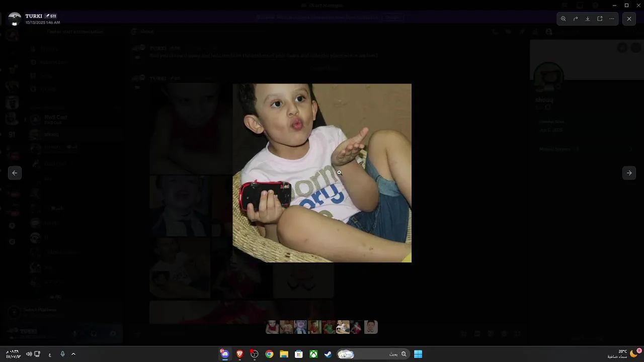Select the highlighted sixth carousel thumbnail
The width and height of the screenshot is (644, 362).
[x=343, y=327]
